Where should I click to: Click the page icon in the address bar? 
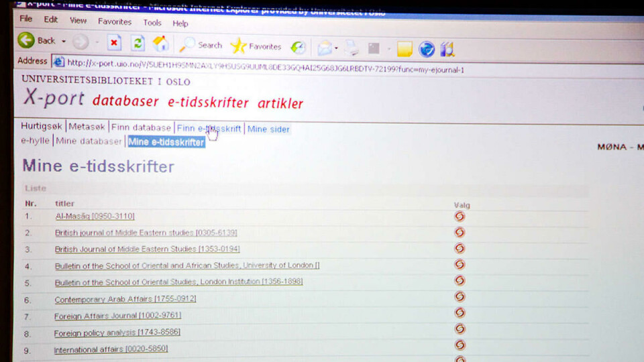[59, 62]
